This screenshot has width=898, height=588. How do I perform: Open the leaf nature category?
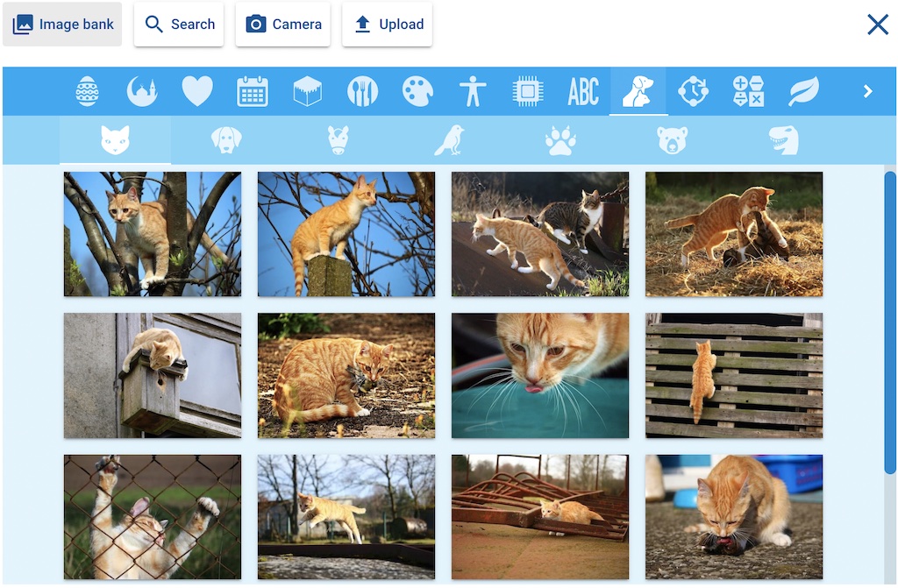(803, 91)
